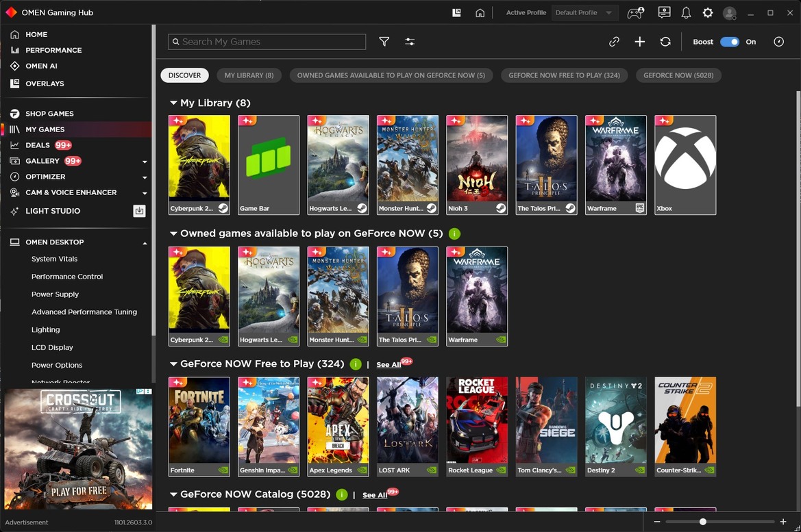Switch to My Library (8) tab
Viewport: 801px width, 532px height.
tap(249, 75)
